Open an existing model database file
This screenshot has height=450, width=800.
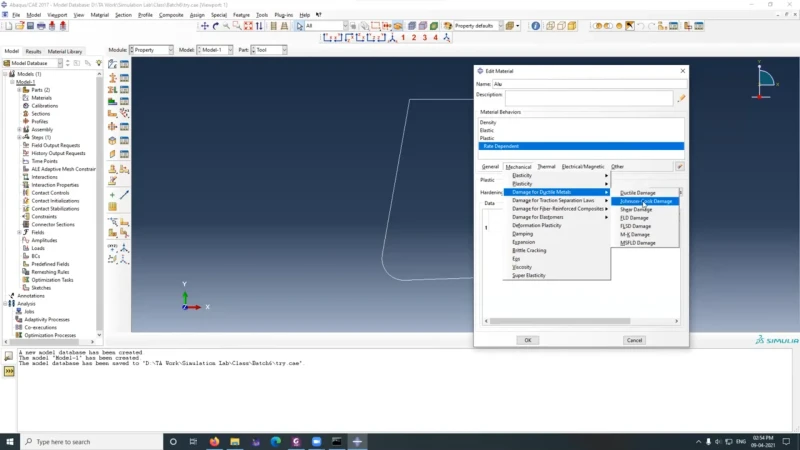[19, 26]
